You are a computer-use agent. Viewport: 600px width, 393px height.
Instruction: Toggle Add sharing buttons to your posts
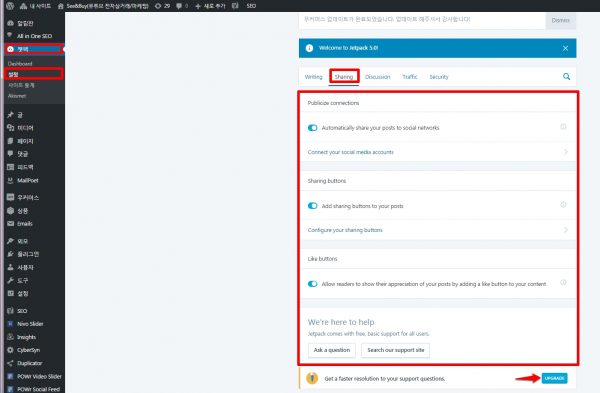tap(313, 206)
